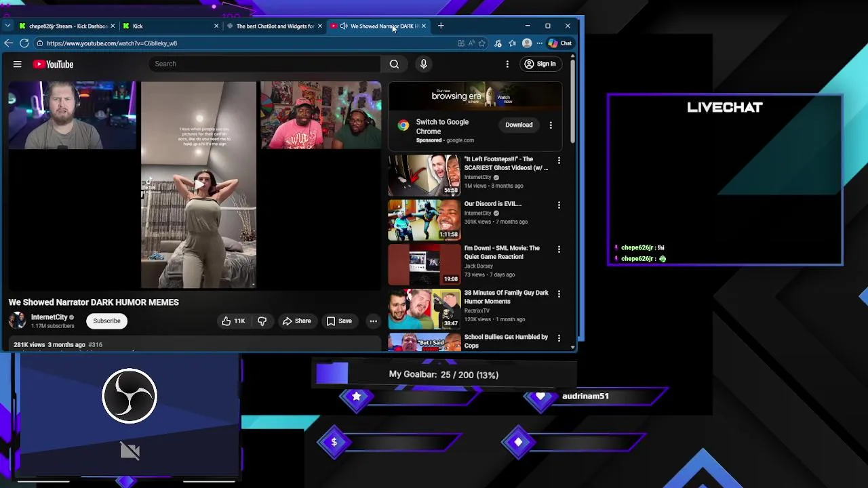Open browser profile avatar icon
Viewport: 868px width, 488px height.
pyautogui.click(x=527, y=43)
